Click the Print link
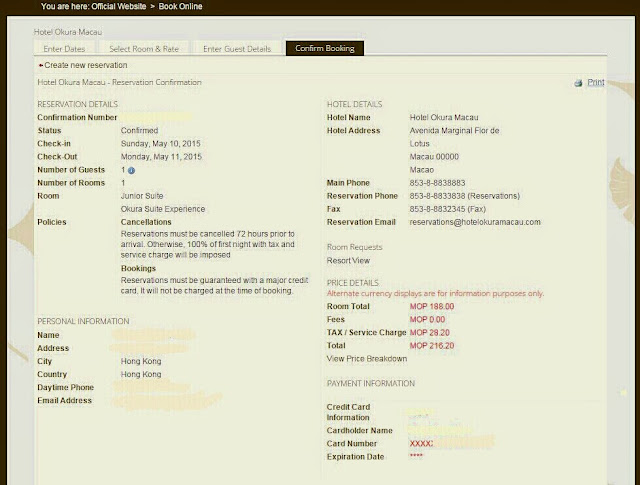This screenshot has height=485, width=640. 596,82
